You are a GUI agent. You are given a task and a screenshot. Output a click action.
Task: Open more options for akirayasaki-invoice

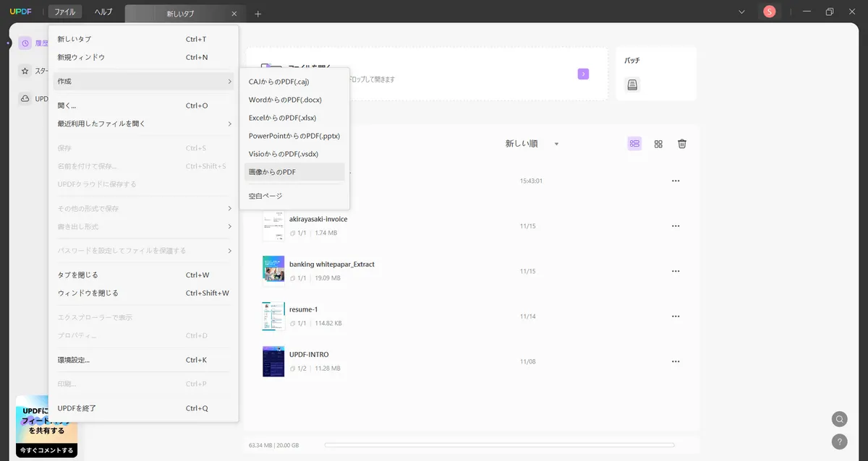676,226
